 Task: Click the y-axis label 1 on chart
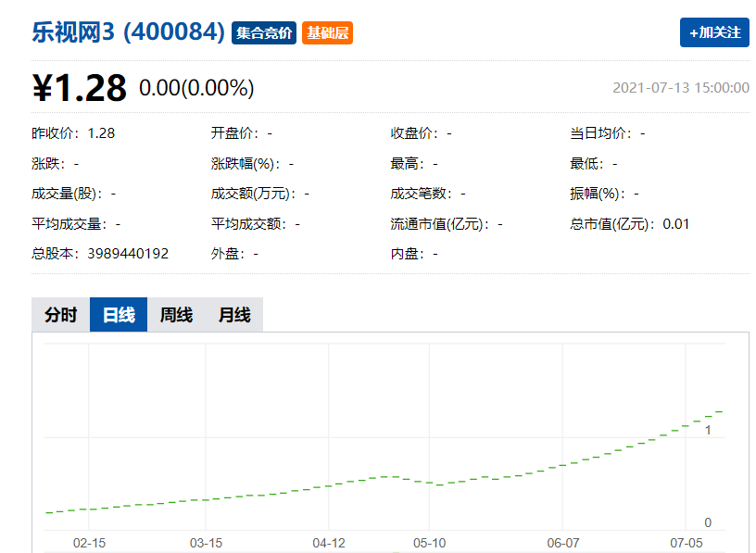click(x=708, y=430)
